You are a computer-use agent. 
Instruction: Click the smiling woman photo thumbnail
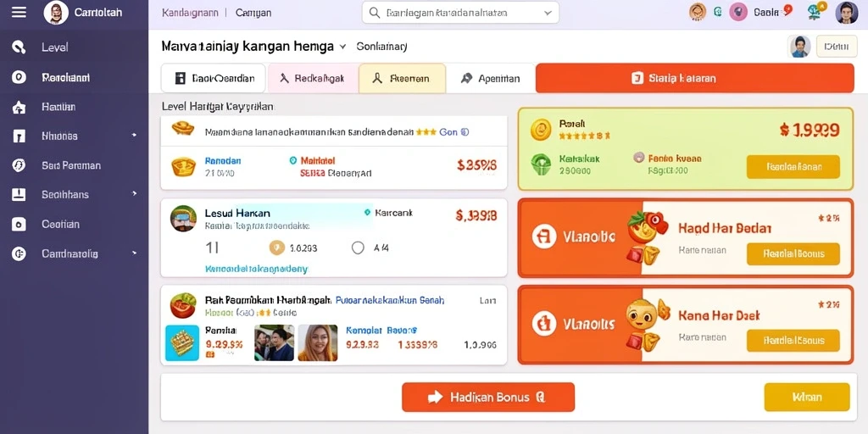pos(318,342)
